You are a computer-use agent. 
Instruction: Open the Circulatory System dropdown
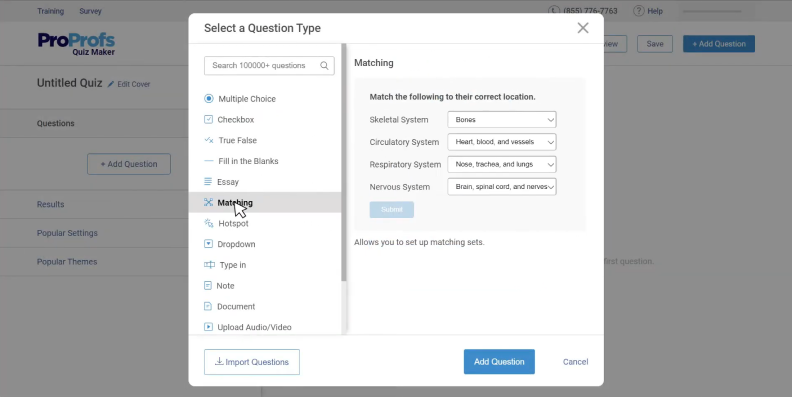pos(502,142)
